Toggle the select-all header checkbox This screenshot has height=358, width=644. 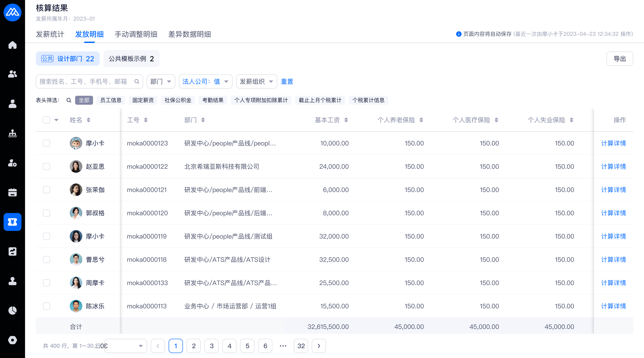47,120
